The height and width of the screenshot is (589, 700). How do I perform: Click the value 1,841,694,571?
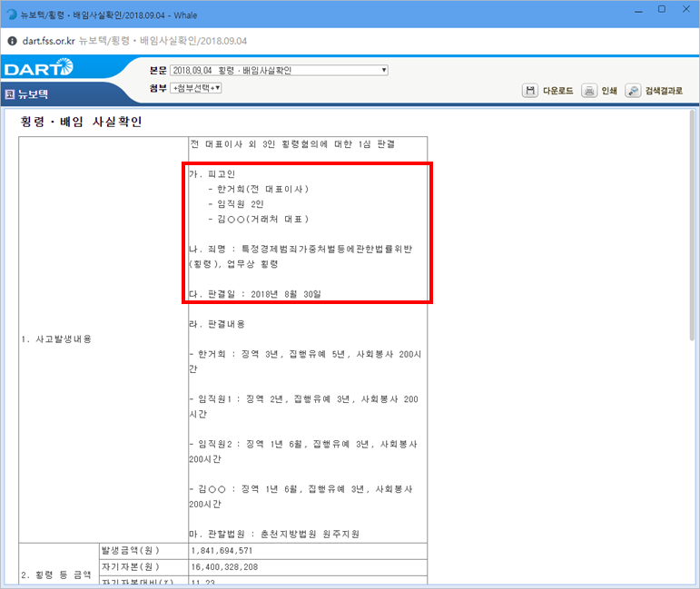point(222,551)
